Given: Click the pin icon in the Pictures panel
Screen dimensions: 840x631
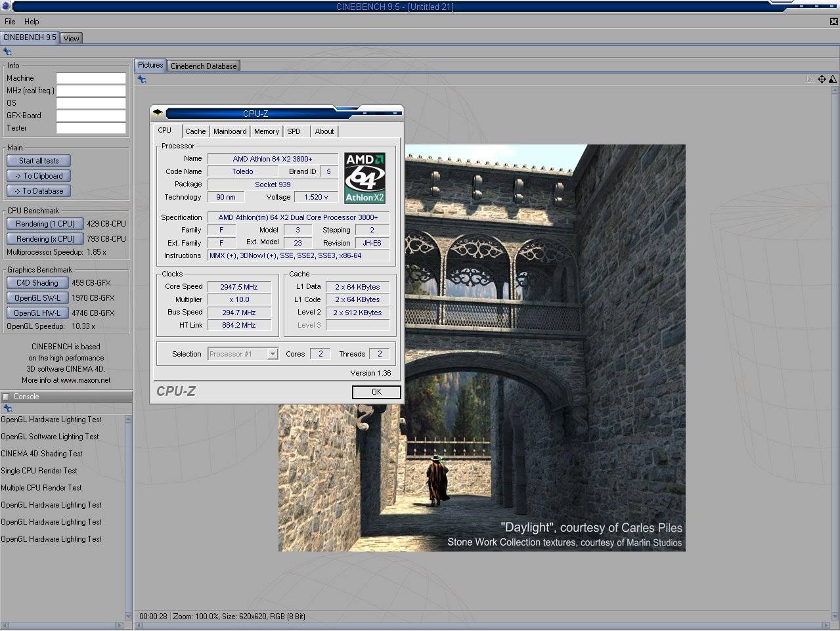Looking at the screenshot, I should (142, 79).
